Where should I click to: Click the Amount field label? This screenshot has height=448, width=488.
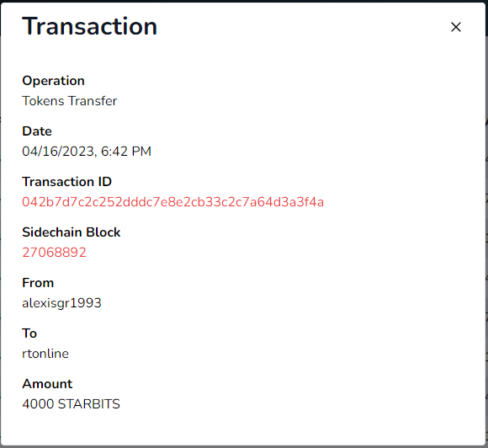(47, 384)
